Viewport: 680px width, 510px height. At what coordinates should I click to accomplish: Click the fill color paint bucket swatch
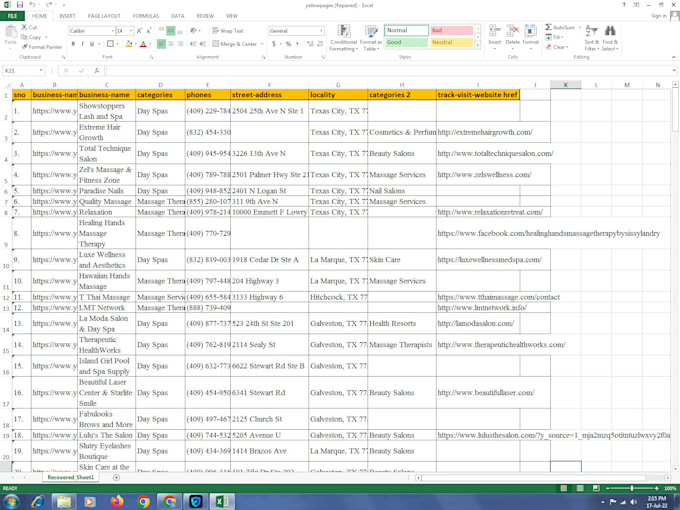click(x=128, y=44)
